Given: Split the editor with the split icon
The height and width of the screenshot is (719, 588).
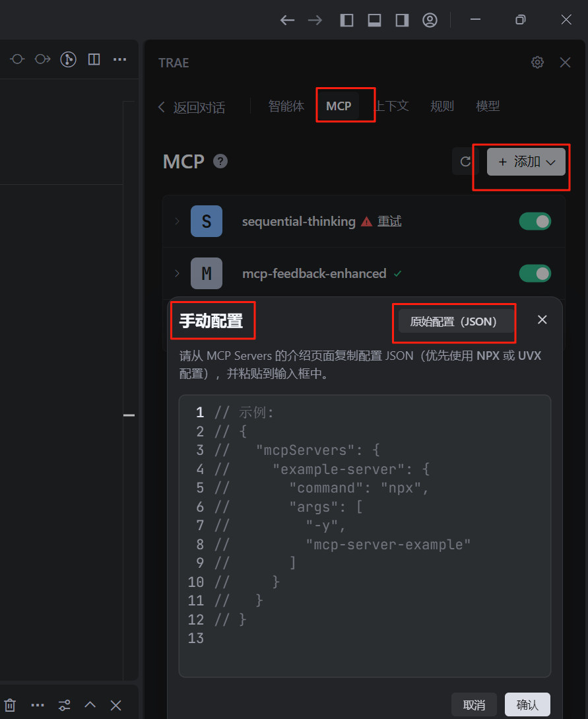Looking at the screenshot, I should [x=94, y=59].
